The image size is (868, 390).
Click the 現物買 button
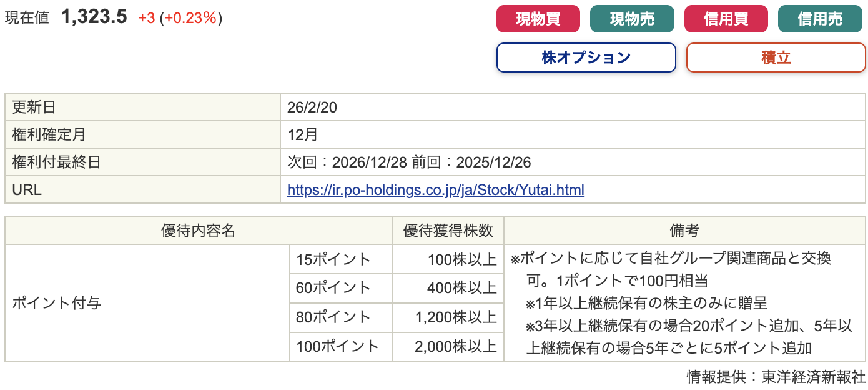coord(538,19)
